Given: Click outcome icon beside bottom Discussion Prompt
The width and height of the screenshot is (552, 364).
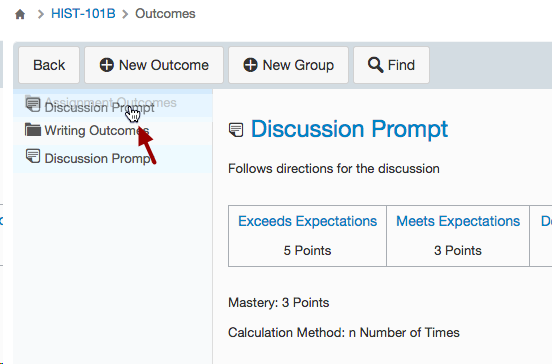Looking at the screenshot, I should tap(33, 156).
